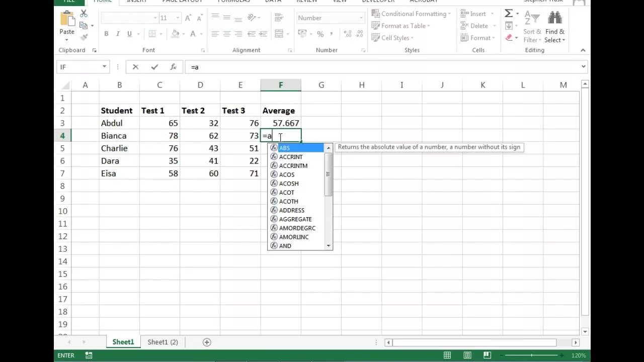Click row 4 header
The width and height of the screenshot is (644, 362).
coord(62,136)
